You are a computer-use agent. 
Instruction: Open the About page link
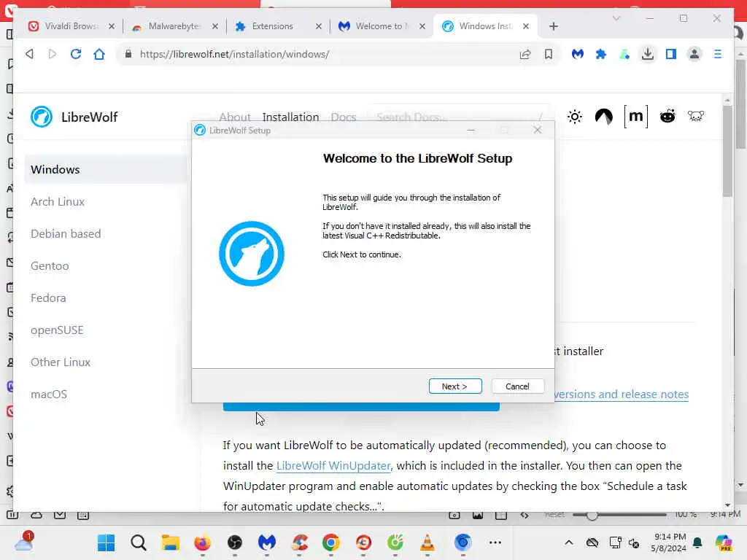point(234,117)
